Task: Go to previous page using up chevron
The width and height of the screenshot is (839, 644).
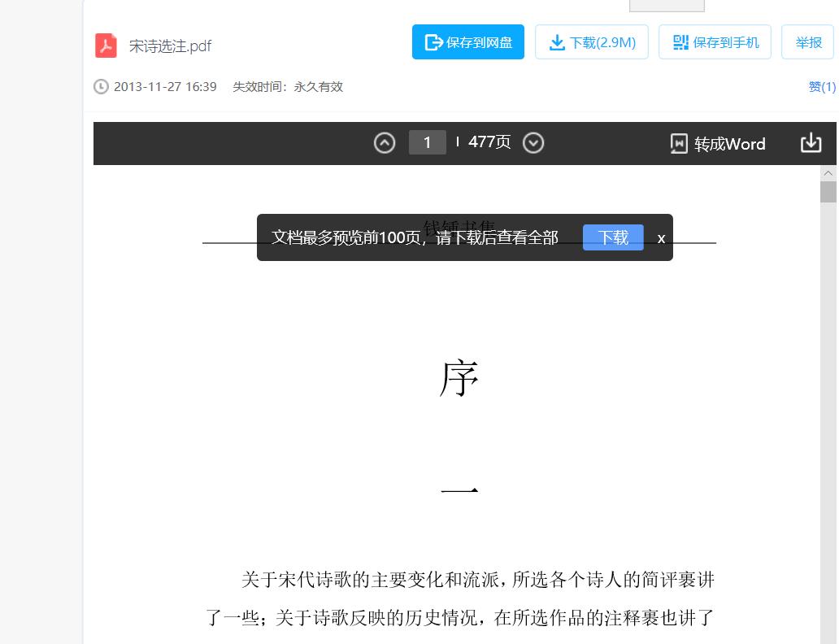Action: 385,142
